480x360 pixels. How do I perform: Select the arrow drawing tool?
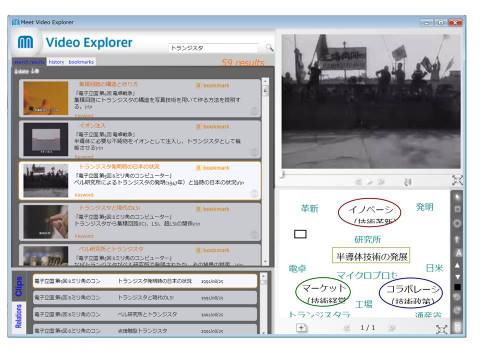[457, 239]
